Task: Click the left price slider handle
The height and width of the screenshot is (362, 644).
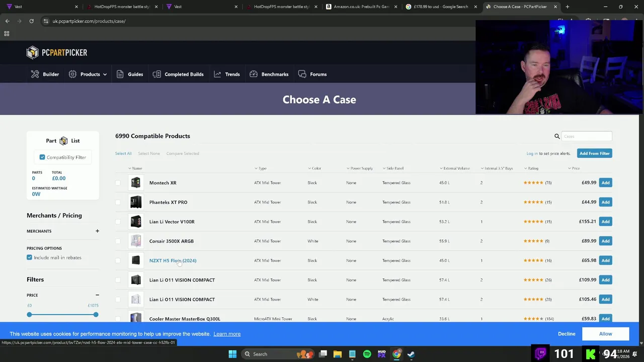Action: coord(29,315)
